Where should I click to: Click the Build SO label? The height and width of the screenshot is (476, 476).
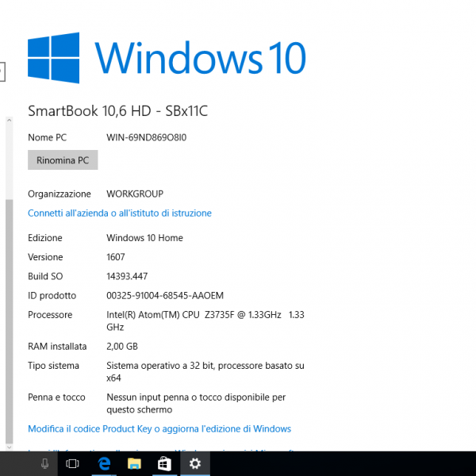(x=45, y=276)
